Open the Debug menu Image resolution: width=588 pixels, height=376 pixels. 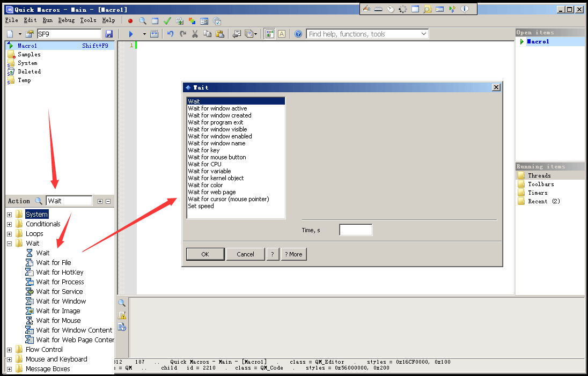(67, 20)
